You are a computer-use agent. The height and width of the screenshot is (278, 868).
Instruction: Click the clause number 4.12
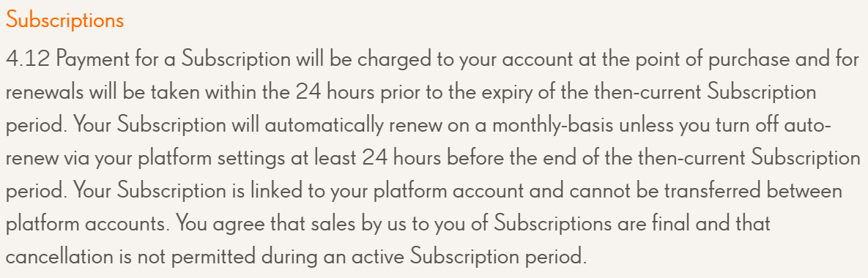29,59
